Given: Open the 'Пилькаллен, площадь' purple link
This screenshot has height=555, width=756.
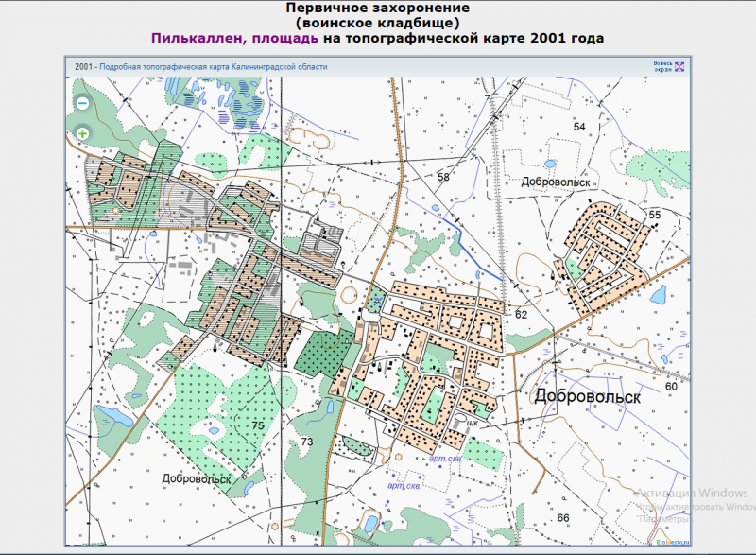Looking at the screenshot, I should [x=234, y=38].
